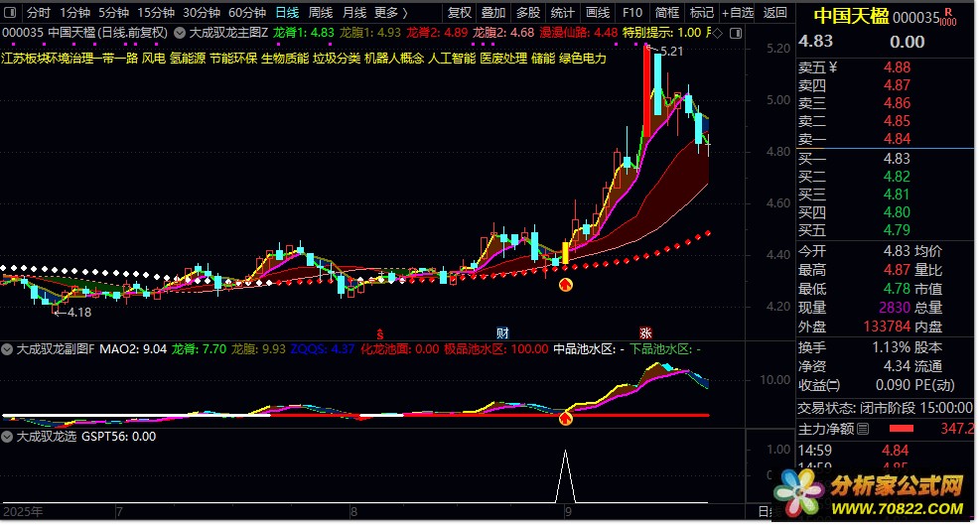Expand the 大成驭龙选 indicator dropdown arrow

click(7, 437)
